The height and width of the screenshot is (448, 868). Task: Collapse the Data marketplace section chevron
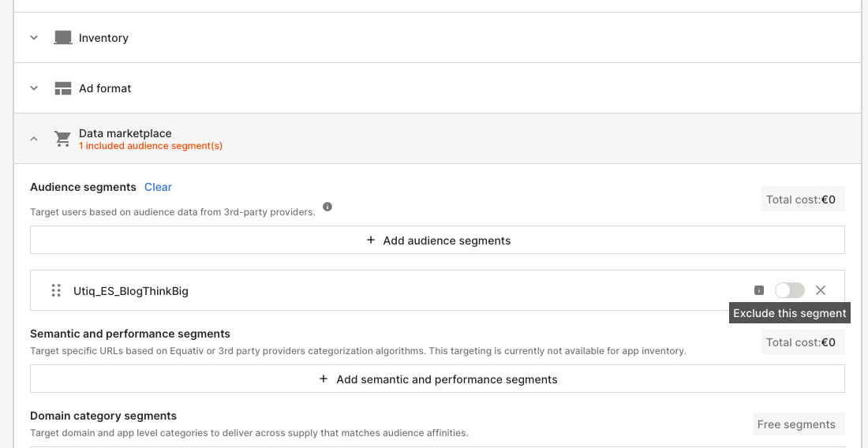[x=34, y=139]
